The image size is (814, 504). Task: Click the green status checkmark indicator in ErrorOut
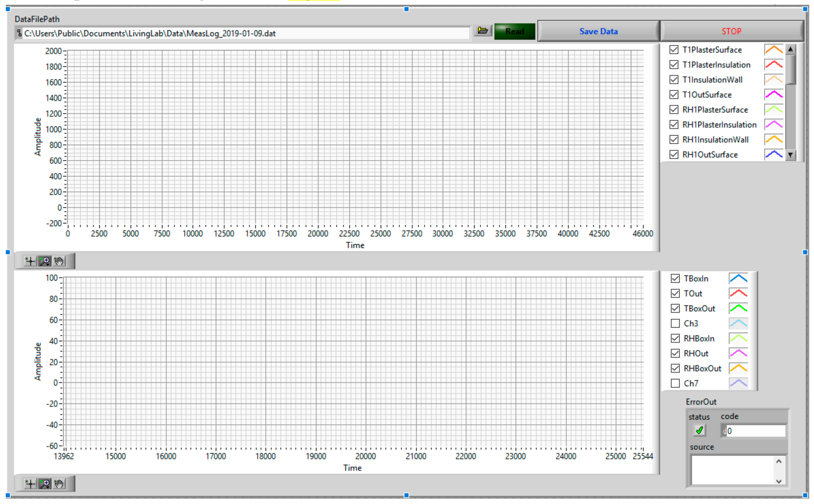click(699, 430)
